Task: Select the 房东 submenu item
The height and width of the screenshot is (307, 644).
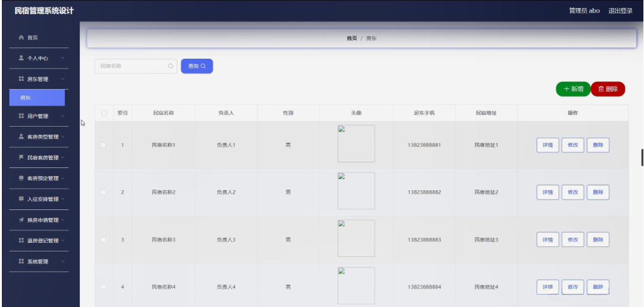Action: click(x=37, y=98)
